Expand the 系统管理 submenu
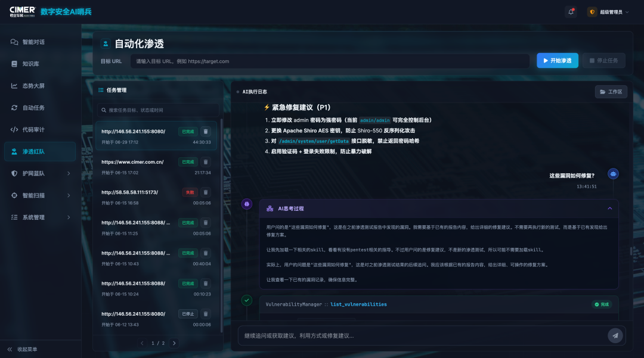 click(40, 217)
